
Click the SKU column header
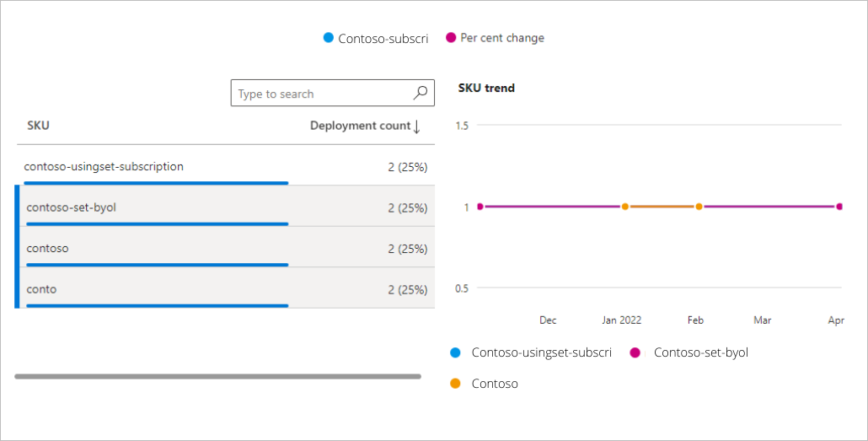click(x=39, y=126)
